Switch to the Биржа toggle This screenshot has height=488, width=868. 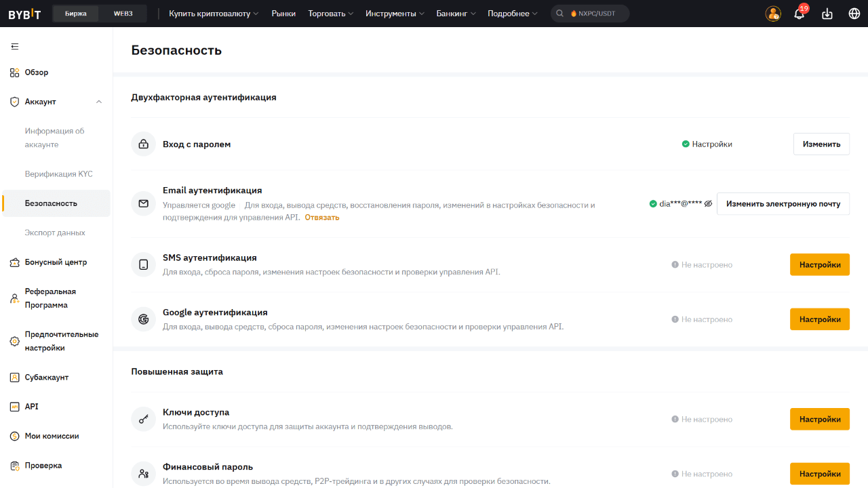coord(76,14)
